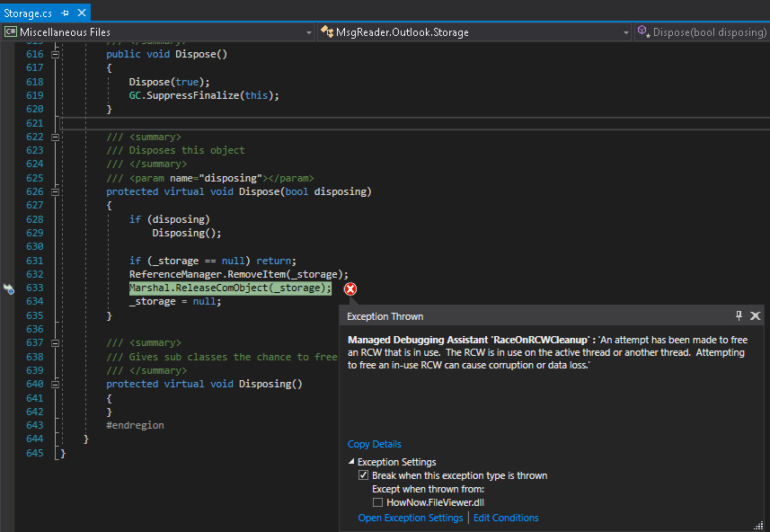Click the red error icon next to ReleaseComObject line
Screen dimensions: 770x532
coord(350,288)
